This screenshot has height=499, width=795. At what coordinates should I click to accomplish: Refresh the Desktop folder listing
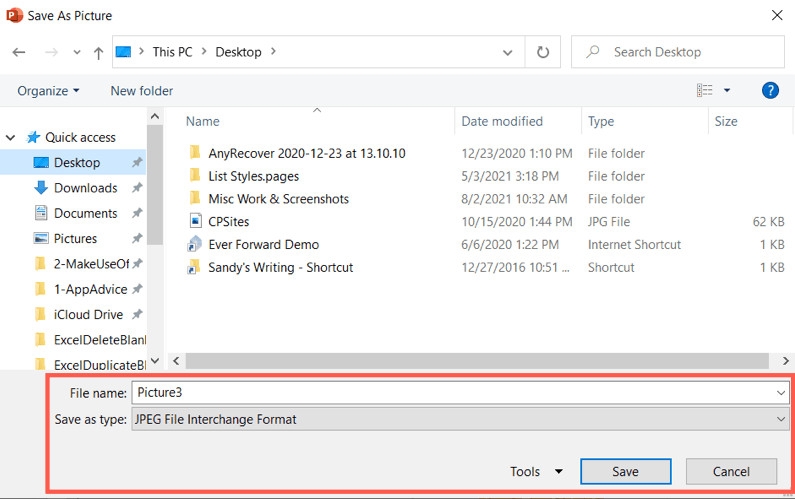point(543,52)
